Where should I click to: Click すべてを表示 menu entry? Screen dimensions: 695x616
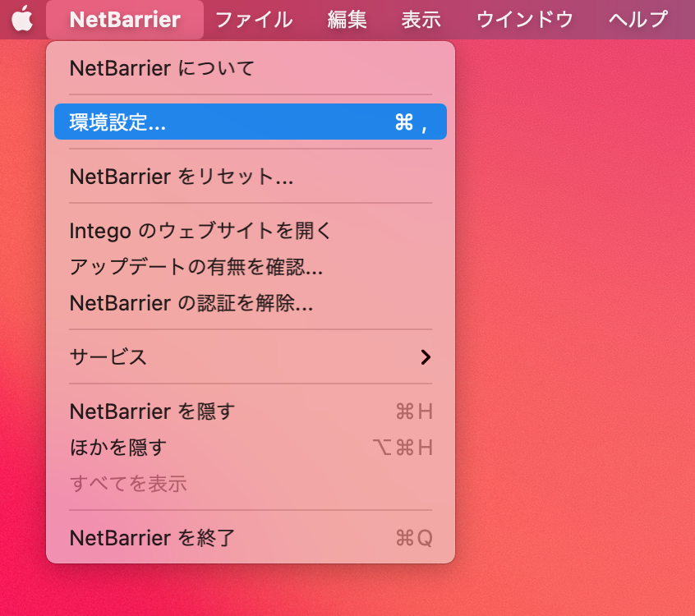[251, 484]
